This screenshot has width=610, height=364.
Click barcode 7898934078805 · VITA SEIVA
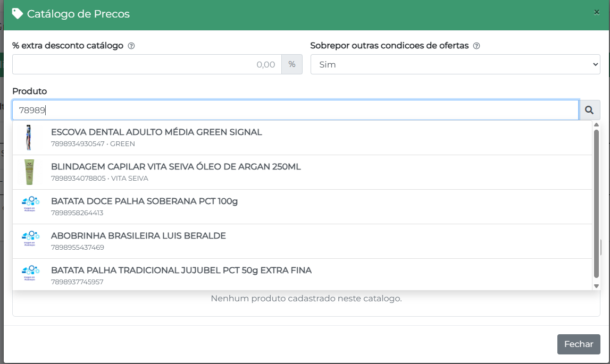coord(99,179)
